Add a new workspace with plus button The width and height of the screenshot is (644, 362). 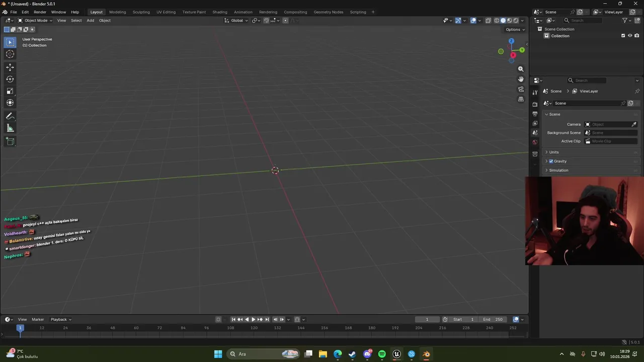373,12
